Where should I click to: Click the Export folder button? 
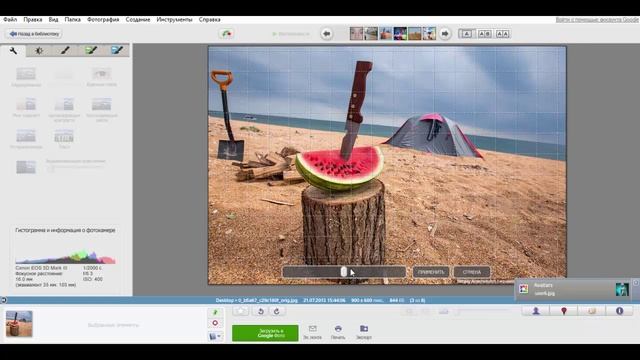[x=364, y=332]
